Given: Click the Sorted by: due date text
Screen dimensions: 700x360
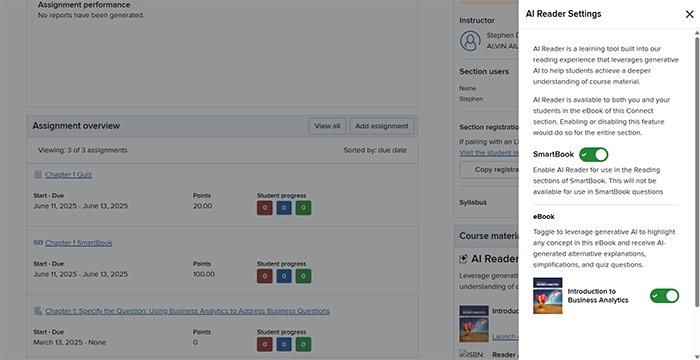Looking at the screenshot, I should tap(375, 151).
